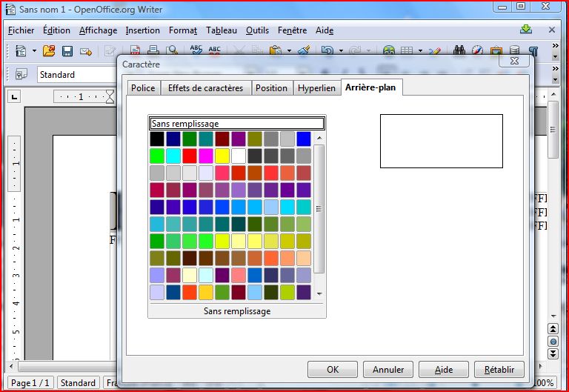Open the Affichage menu
This screenshot has height=392, width=569.
(99, 30)
